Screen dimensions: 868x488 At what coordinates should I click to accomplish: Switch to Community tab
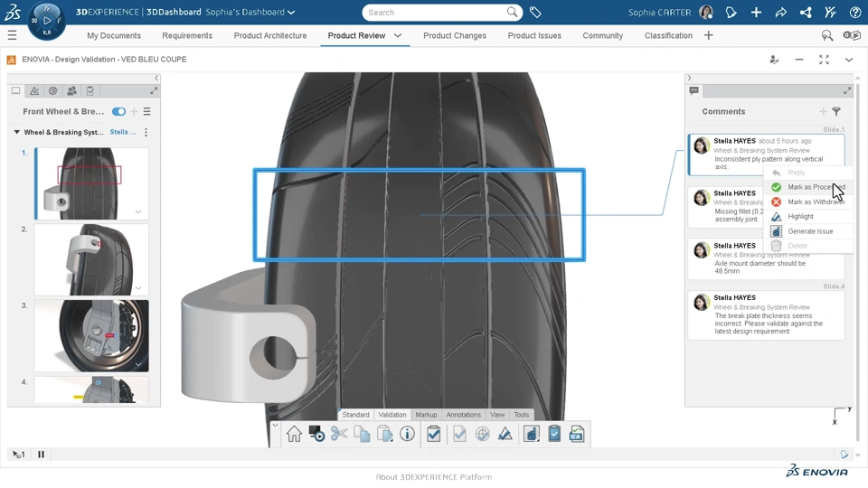click(x=602, y=35)
